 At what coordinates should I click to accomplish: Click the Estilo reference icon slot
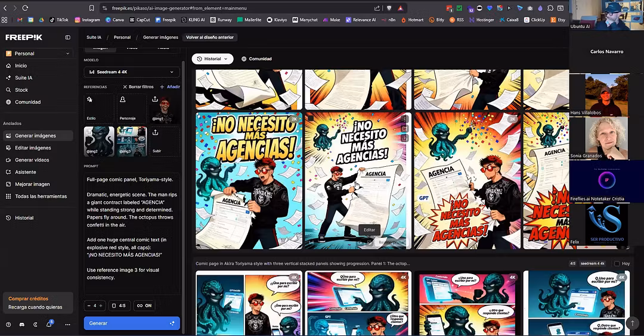(x=98, y=108)
